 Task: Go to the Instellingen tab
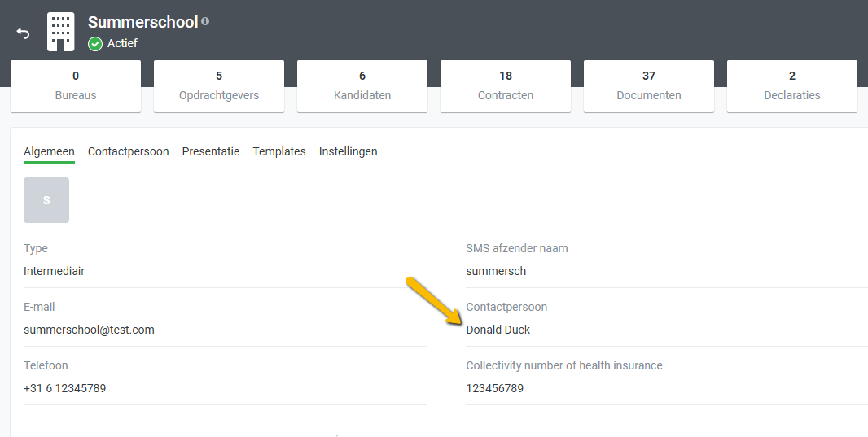pyautogui.click(x=348, y=151)
